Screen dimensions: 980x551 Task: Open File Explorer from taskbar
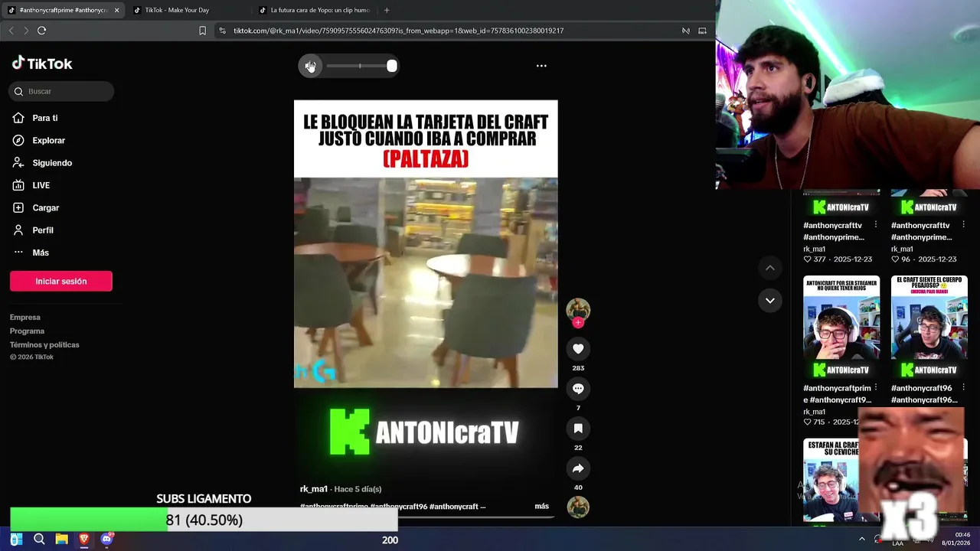tap(62, 540)
